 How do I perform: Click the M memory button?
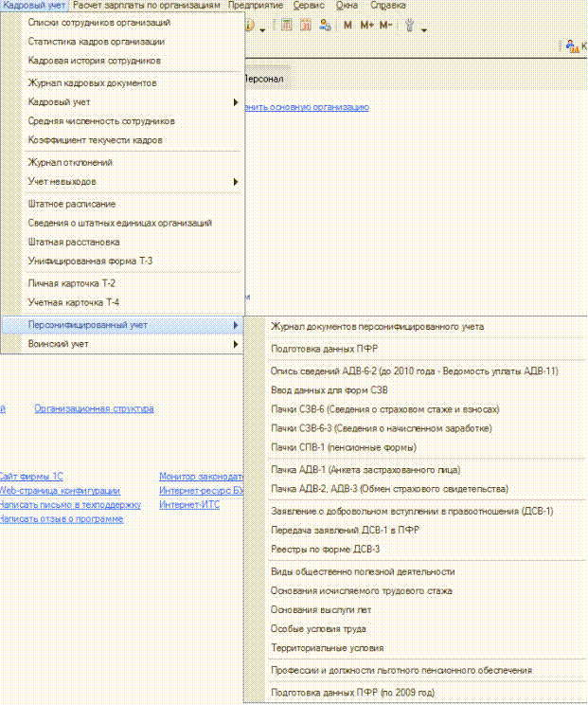347,26
